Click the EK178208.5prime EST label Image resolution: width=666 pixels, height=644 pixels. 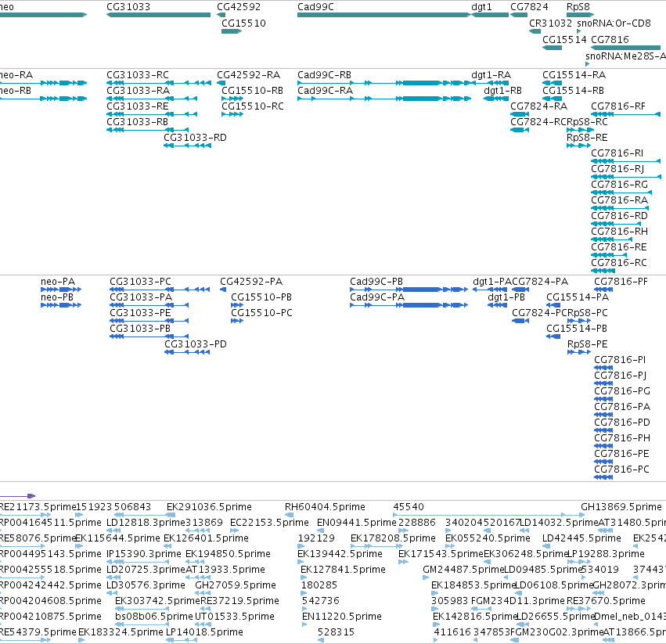tap(393, 538)
